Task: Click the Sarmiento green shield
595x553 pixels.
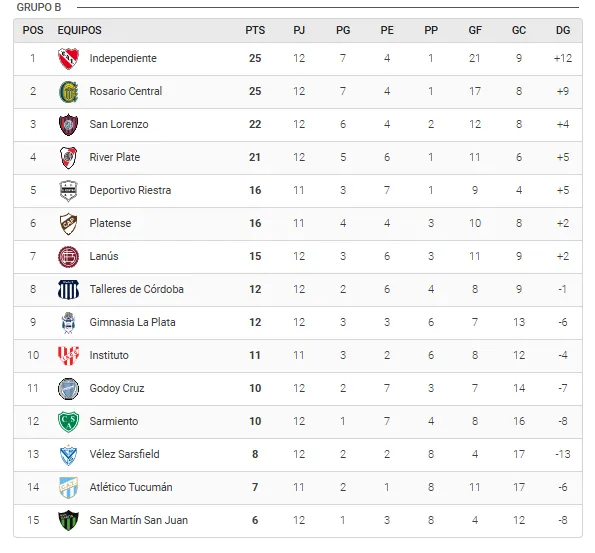Action: pyautogui.click(x=68, y=422)
